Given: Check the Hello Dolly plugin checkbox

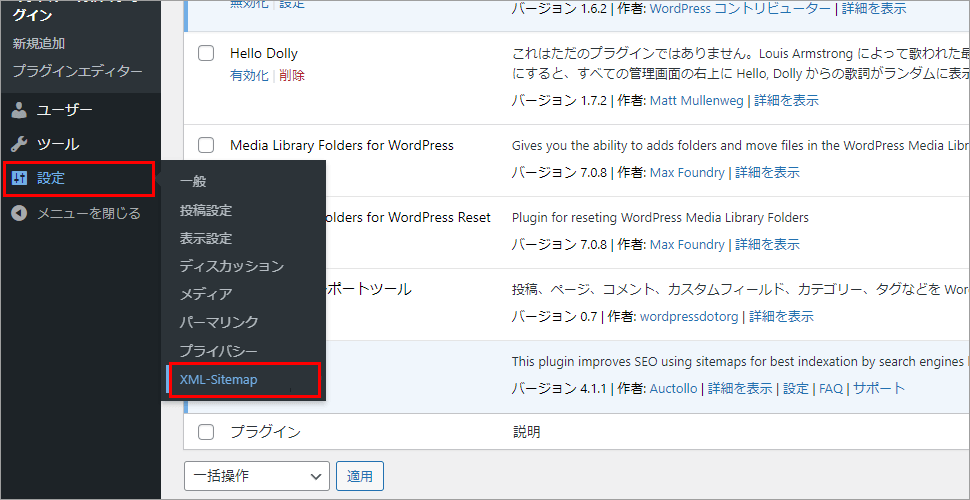Looking at the screenshot, I should pos(206,53).
